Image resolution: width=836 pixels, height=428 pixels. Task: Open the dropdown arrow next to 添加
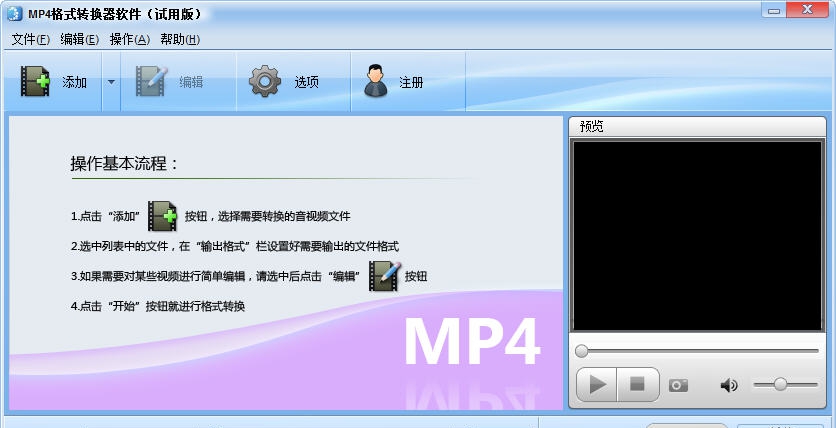[x=111, y=82]
